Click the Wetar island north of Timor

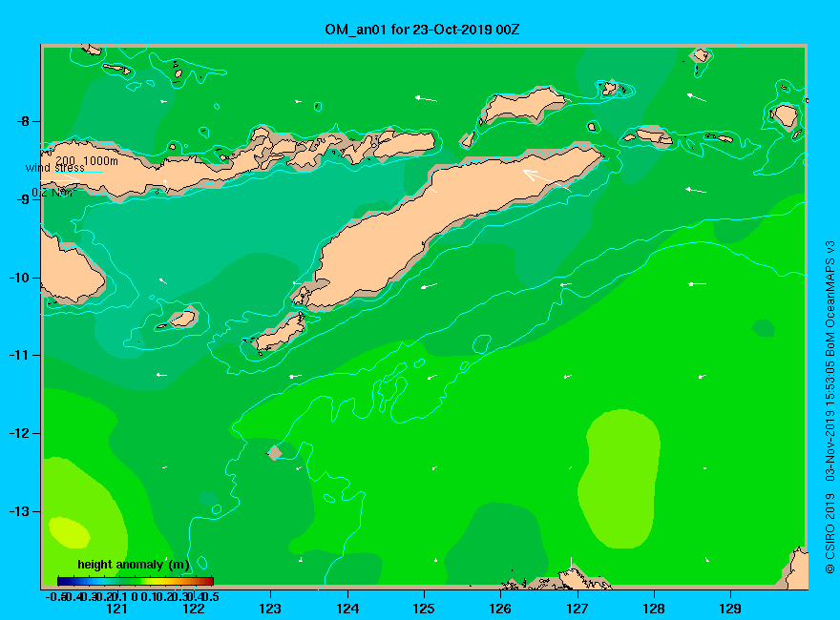[x=522, y=104]
